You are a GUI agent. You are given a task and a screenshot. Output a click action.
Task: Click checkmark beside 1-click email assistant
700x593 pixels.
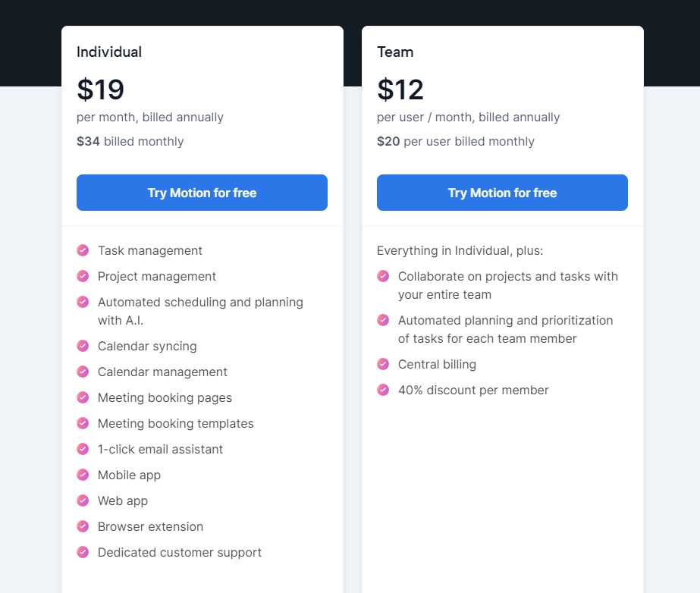[x=83, y=449]
